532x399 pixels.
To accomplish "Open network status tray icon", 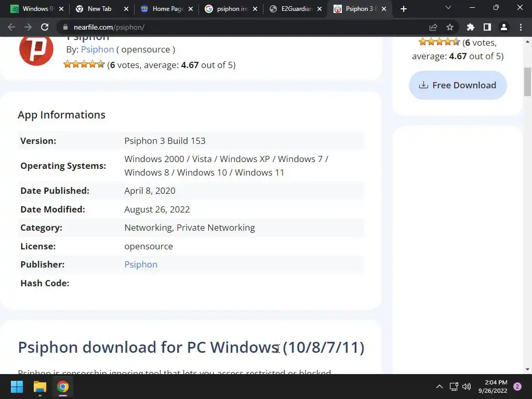I will (454, 387).
